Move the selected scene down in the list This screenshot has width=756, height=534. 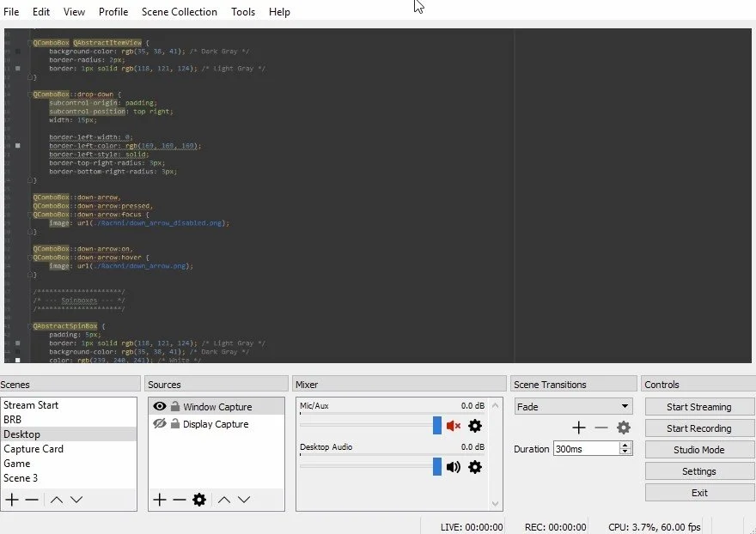(x=76, y=500)
